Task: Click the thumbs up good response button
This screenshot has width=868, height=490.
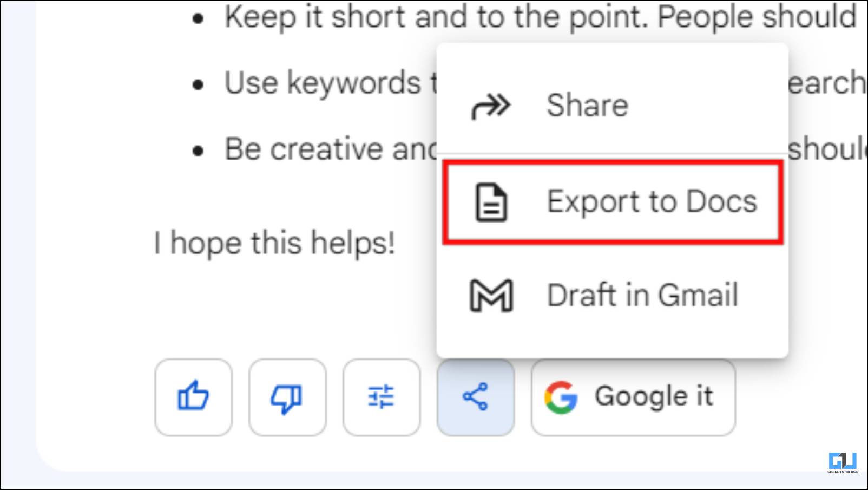Action: tap(193, 397)
